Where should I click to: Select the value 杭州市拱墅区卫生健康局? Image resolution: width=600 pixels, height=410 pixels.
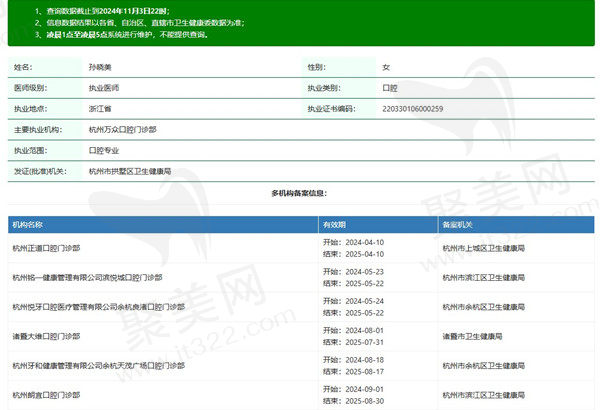click(x=130, y=171)
